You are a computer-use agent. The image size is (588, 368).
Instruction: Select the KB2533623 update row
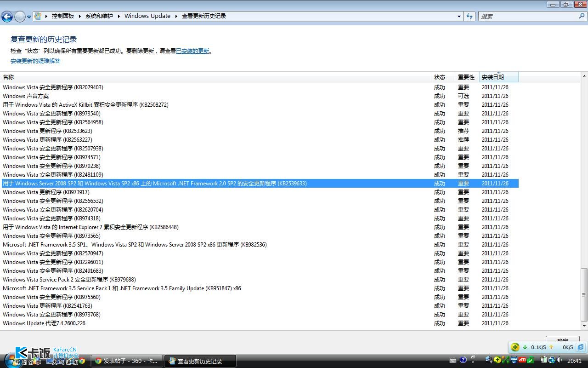point(260,131)
